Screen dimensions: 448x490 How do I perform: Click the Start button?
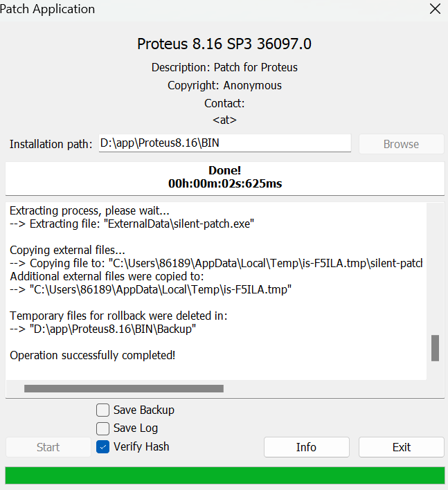(x=48, y=447)
